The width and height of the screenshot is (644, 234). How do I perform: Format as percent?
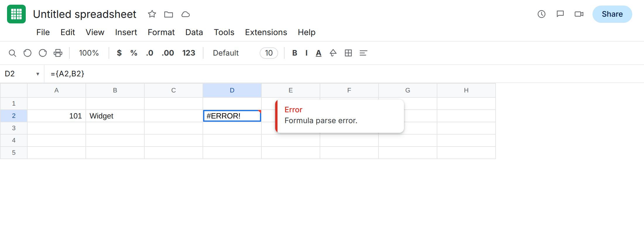(134, 53)
